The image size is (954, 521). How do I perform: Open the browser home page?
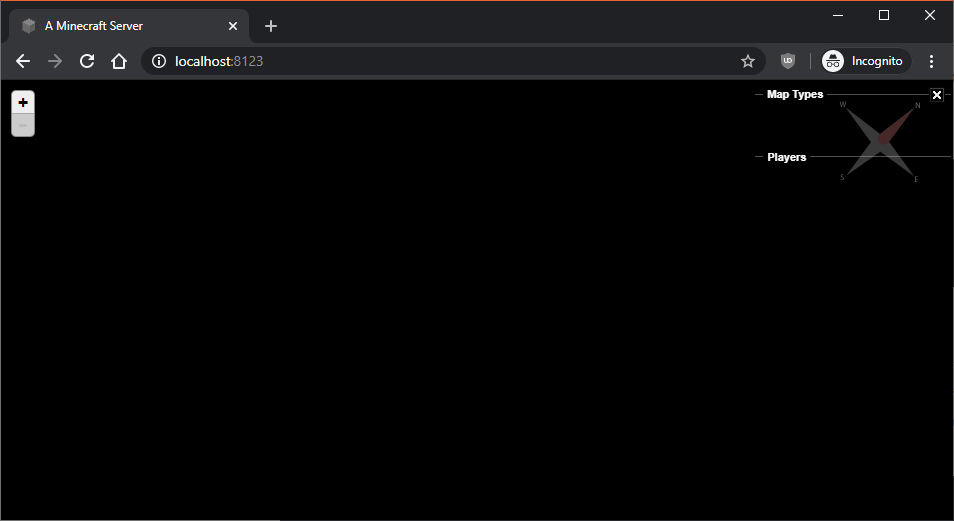pos(119,61)
